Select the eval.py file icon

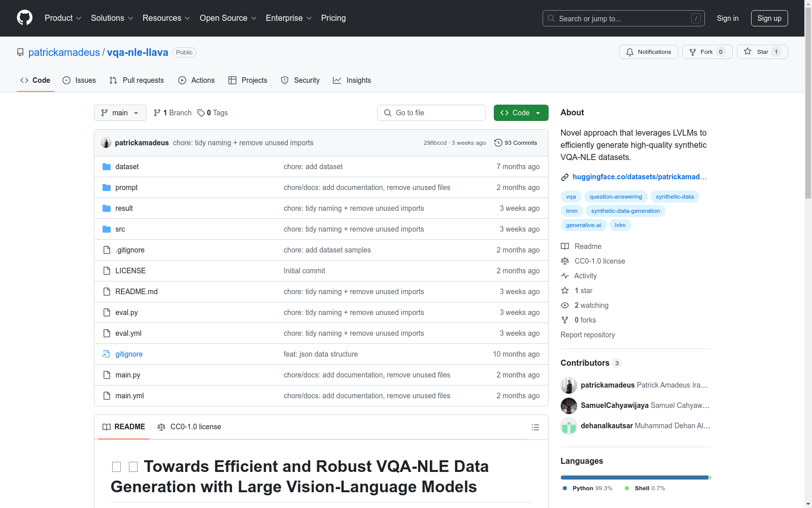tap(107, 312)
